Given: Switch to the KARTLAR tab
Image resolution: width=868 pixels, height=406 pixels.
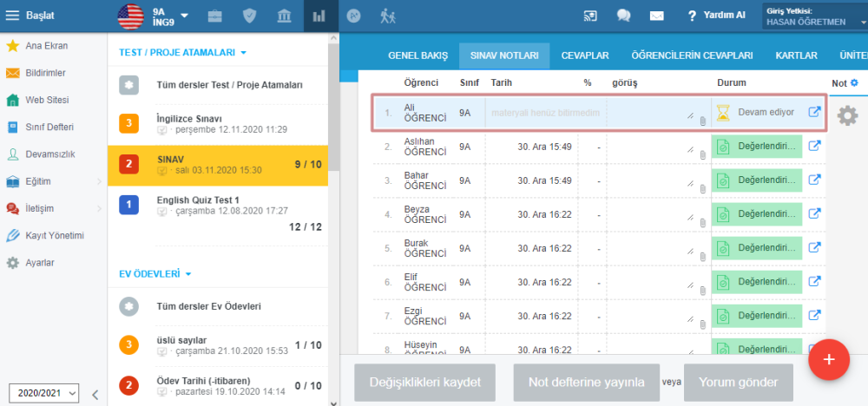Looking at the screenshot, I should (x=797, y=56).
